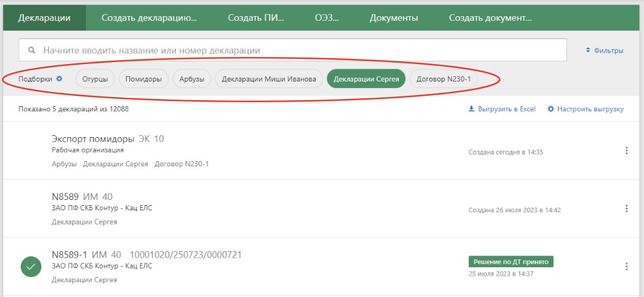Open Создать ПИ... menu item
Screen dimensions: 644x297
(x=256, y=18)
